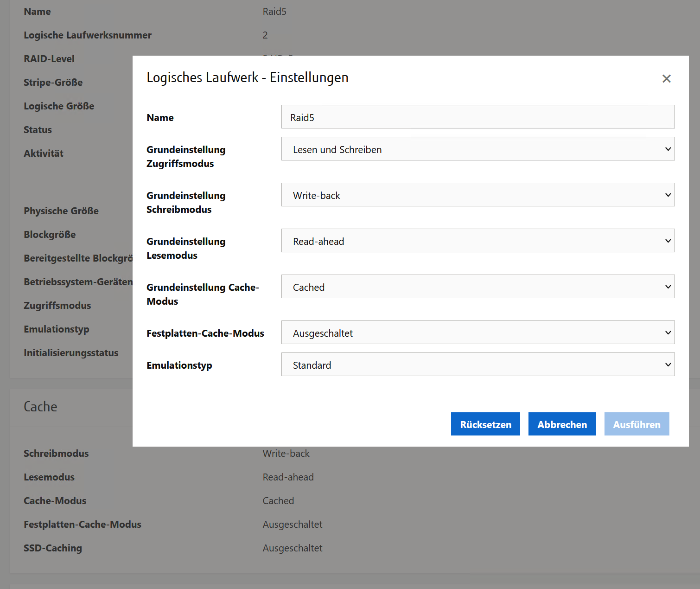Click the 'Grundeinstellung Cache-Modus' label
Image resolution: width=700 pixels, height=589 pixels.
click(203, 294)
